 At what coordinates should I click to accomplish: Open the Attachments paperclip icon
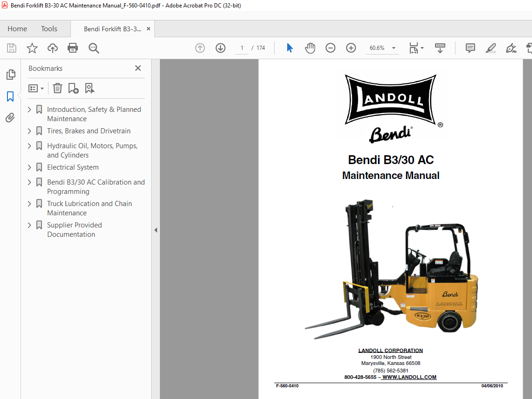pyautogui.click(x=10, y=118)
